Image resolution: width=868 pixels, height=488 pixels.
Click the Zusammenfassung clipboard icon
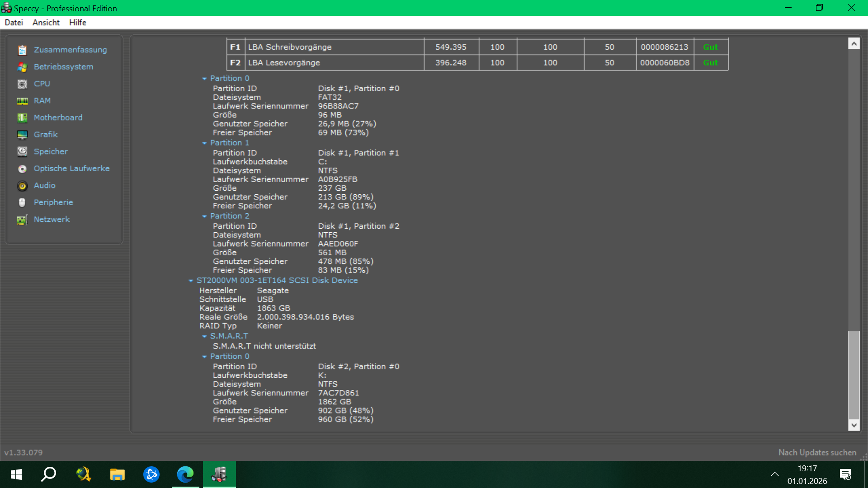pyautogui.click(x=22, y=50)
